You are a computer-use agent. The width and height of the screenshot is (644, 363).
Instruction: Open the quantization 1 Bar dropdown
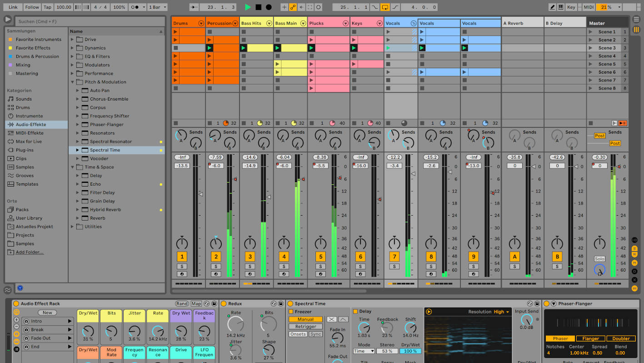click(157, 7)
